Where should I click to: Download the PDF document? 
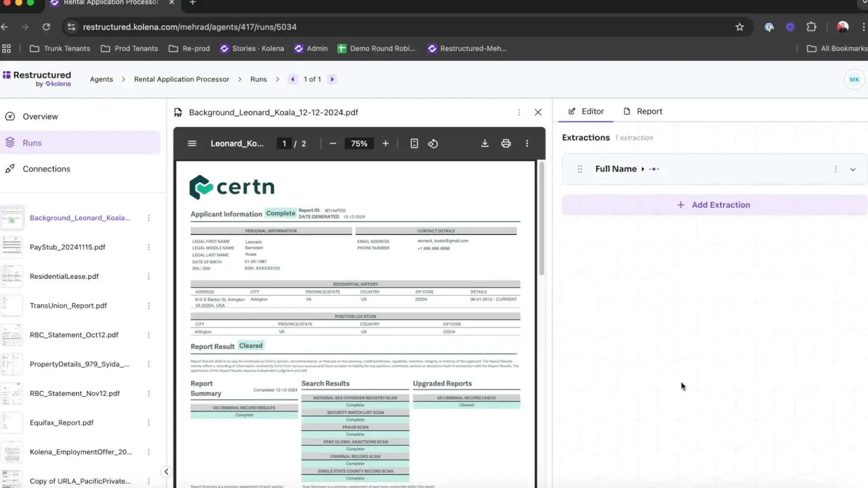point(484,143)
